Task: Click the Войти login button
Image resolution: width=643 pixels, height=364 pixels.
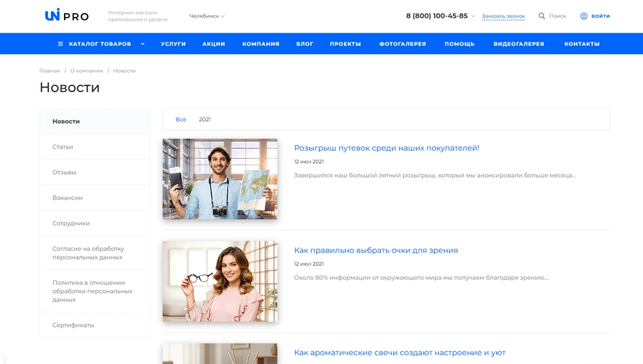Action: point(600,16)
